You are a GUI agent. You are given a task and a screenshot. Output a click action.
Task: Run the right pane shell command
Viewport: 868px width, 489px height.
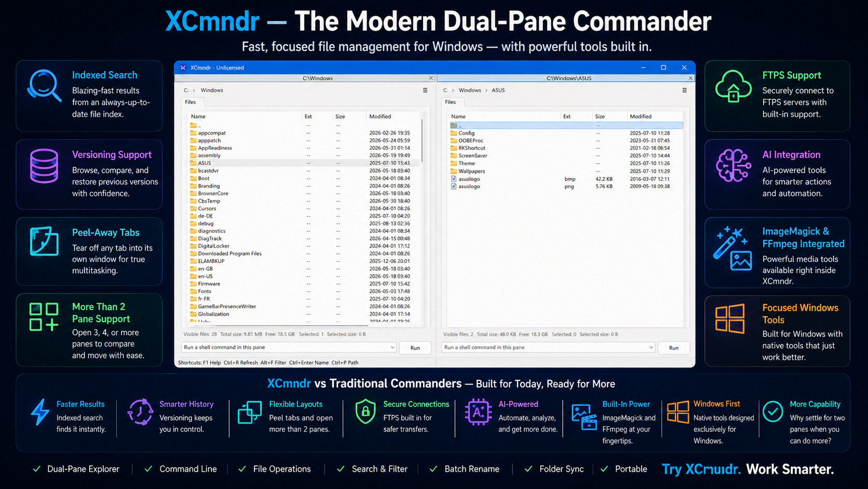(674, 348)
